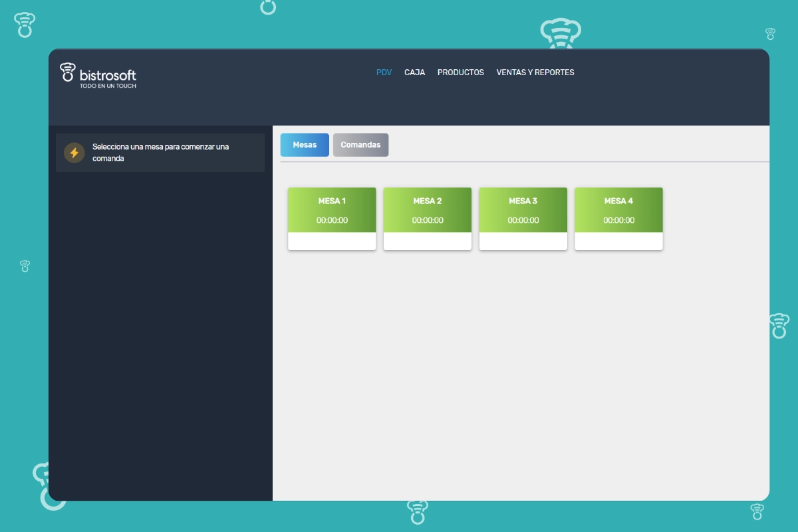Click the white footer of MESA 2 card
This screenshot has height=532, width=798.
(428, 241)
